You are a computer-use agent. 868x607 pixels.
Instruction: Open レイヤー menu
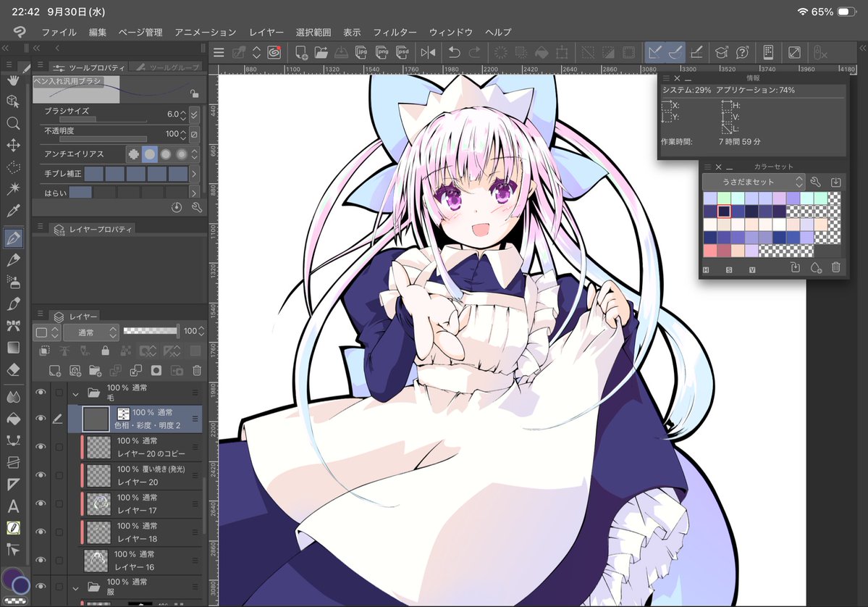coord(266,32)
